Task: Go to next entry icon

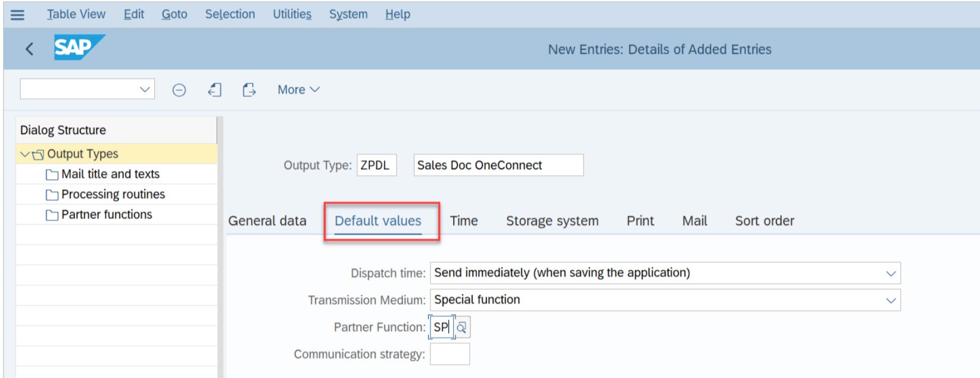Action: point(249,90)
